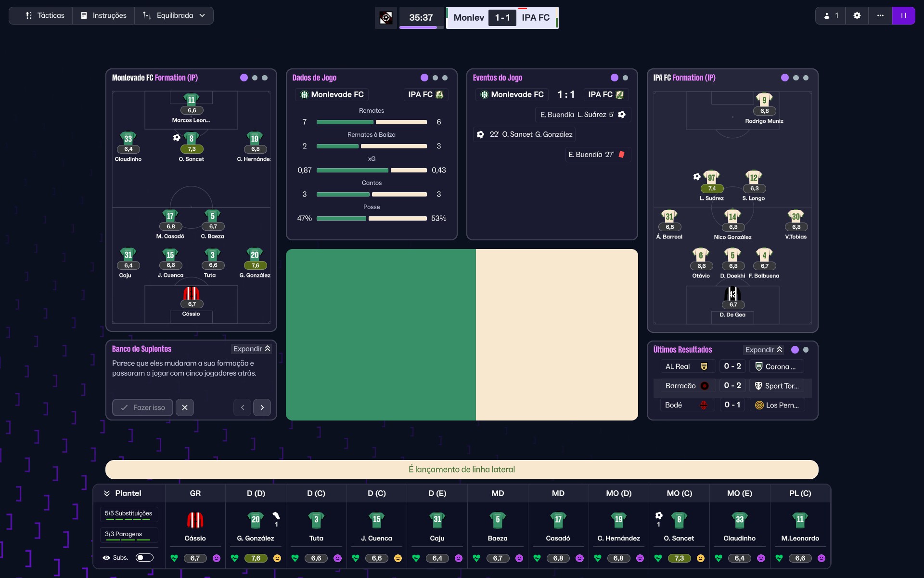Screen dimensions: 924x578
Task: Go to next bench suggestion arrow
Action: point(262,407)
